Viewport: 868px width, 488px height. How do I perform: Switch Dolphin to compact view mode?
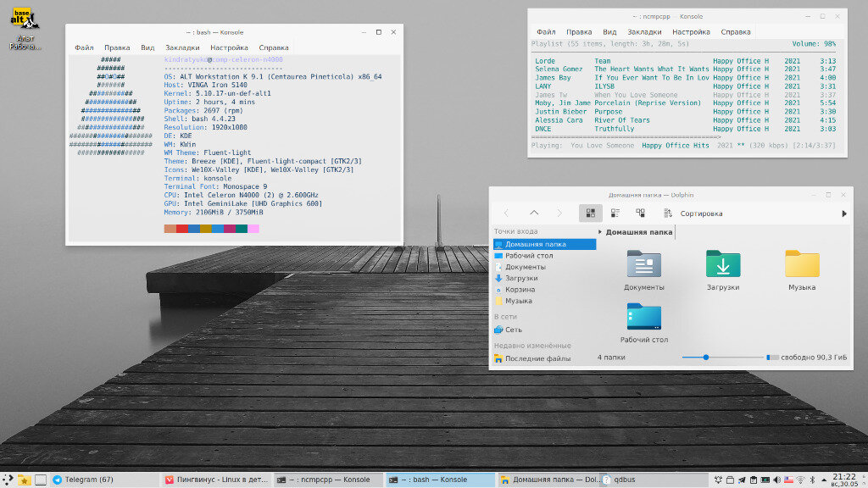pyautogui.click(x=615, y=213)
